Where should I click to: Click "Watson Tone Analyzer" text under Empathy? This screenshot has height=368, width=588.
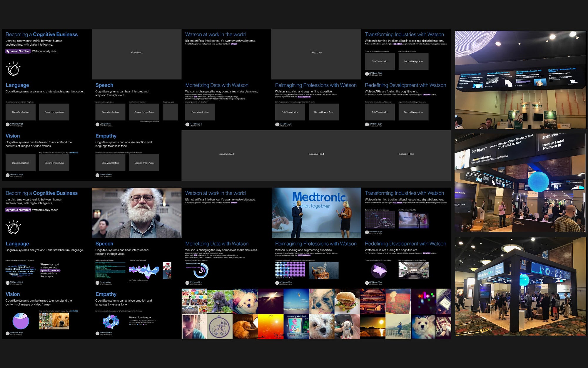click(140, 317)
